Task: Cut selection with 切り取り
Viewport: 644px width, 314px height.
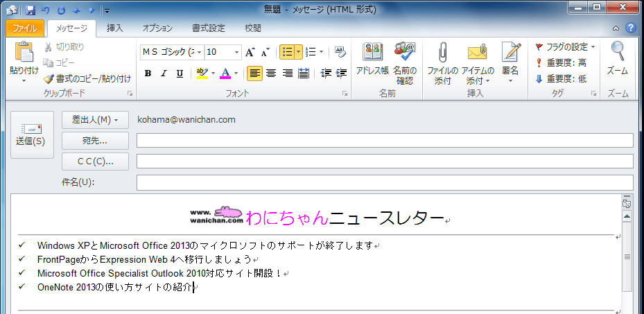Action: (x=64, y=47)
